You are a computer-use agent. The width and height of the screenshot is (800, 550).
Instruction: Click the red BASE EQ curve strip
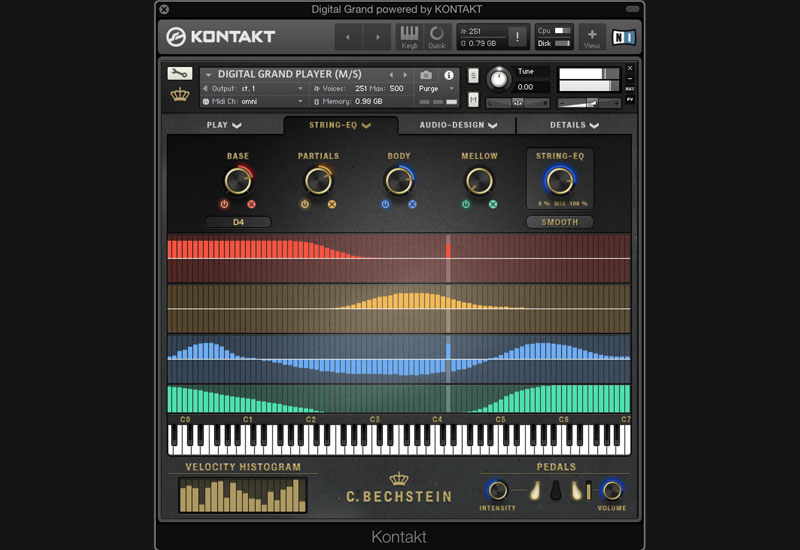[399, 258]
